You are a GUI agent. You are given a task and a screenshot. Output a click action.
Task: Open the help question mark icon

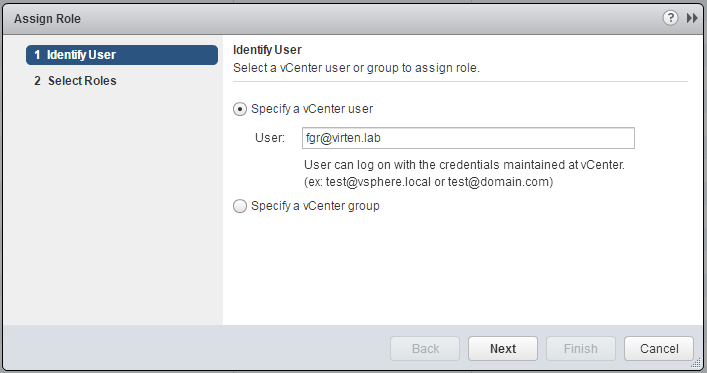670,18
